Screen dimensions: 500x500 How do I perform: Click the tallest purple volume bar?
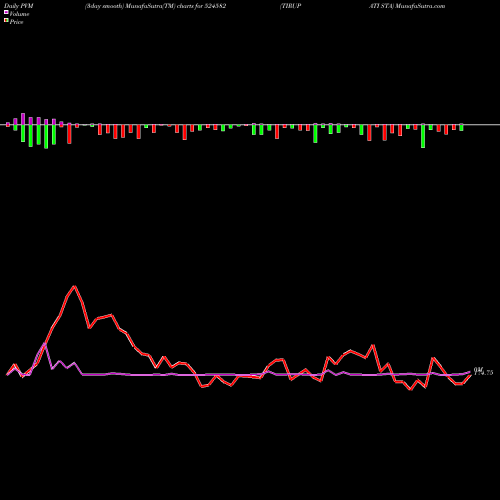point(23,119)
